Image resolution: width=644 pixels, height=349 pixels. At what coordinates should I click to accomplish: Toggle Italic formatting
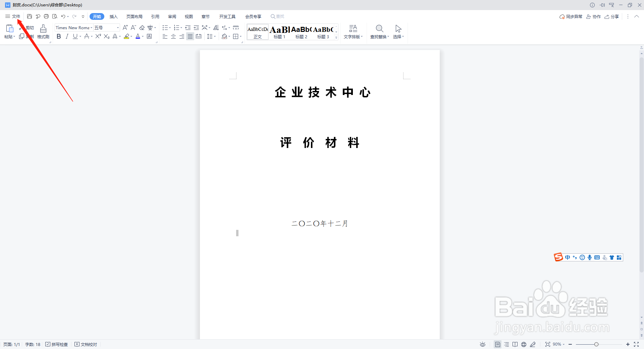coord(67,36)
